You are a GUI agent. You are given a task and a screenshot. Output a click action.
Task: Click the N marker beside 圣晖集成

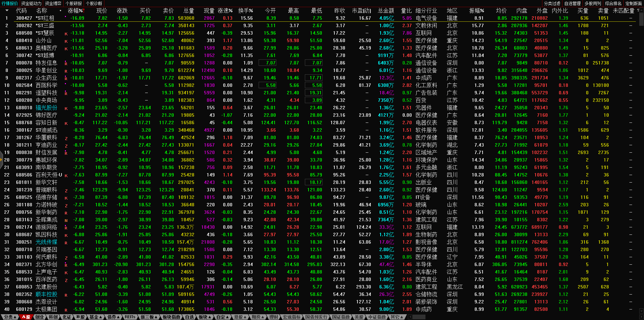[x=66, y=220]
